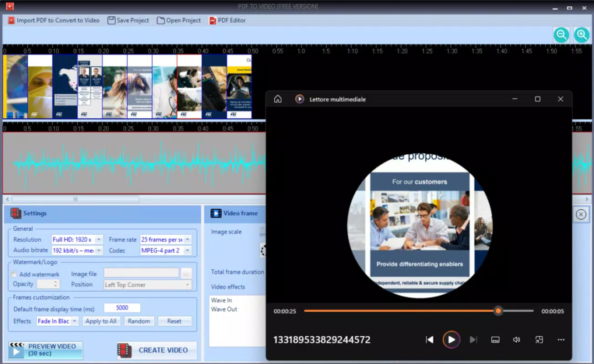The height and width of the screenshot is (364, 594).
Task: Click the left scroll arrow of timeline scrollbar
Action: 7,199
